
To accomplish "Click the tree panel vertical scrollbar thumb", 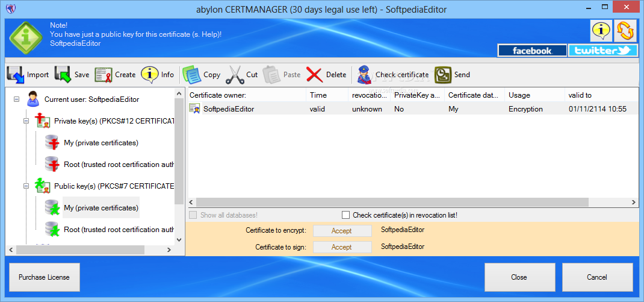I will tap(179, 151).
